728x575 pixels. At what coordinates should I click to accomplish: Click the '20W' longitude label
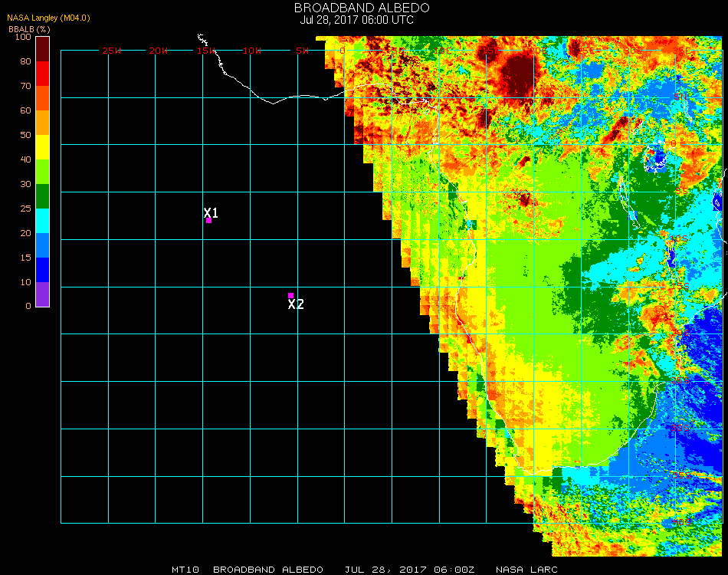point(159,51)
